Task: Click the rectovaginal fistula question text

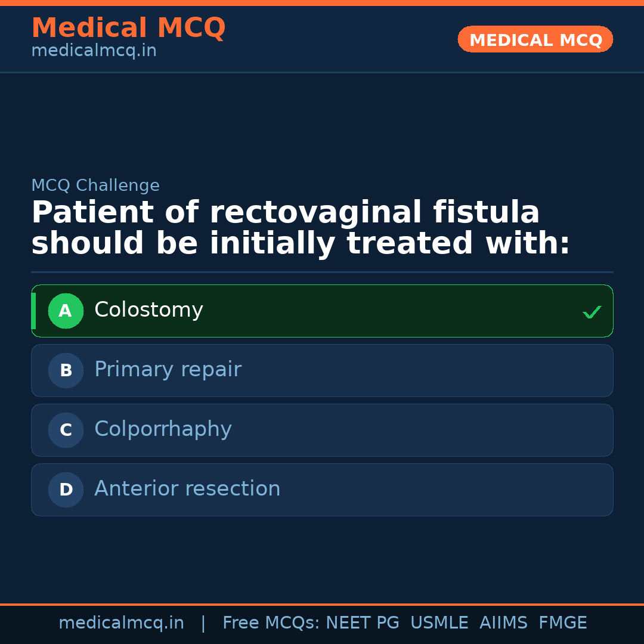Action: [x=300, y=228]
